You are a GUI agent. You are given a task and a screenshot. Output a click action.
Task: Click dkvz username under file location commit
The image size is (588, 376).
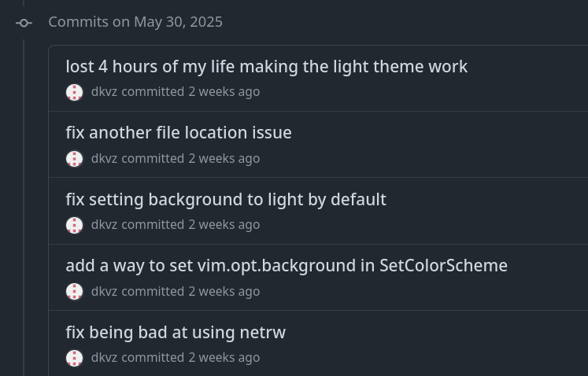point(104,159)
